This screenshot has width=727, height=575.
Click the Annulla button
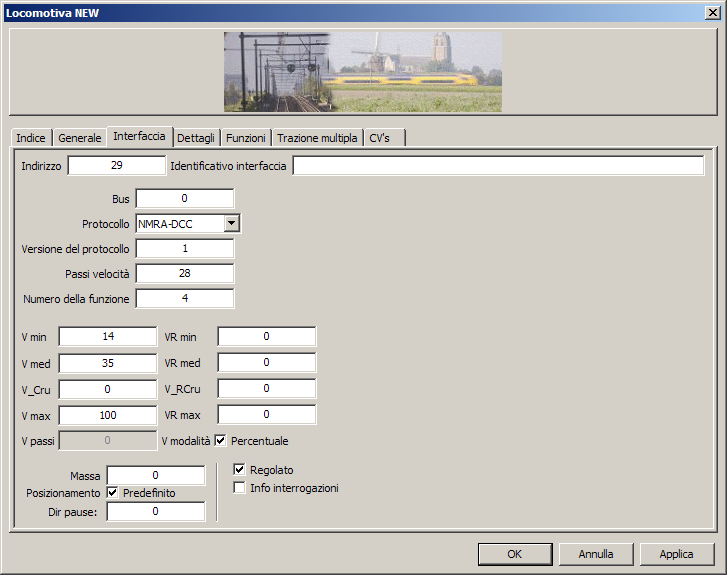click(x=596, y=553)
